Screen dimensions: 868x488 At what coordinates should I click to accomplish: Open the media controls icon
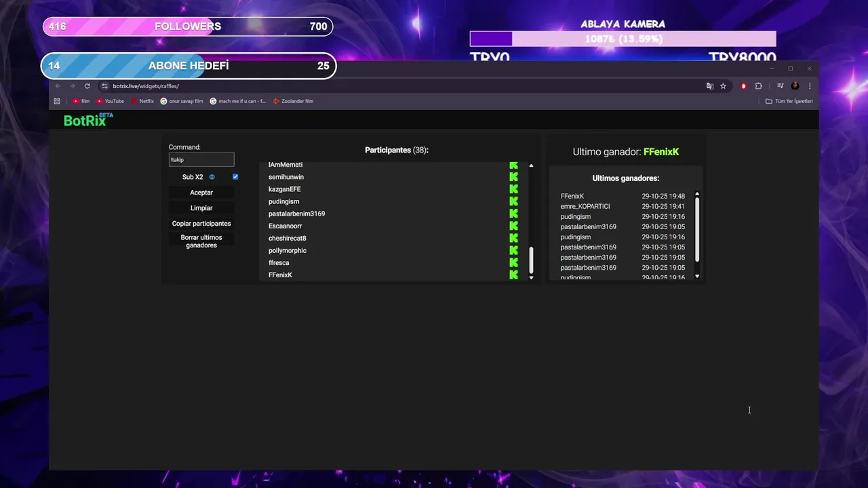coord(781,86)
